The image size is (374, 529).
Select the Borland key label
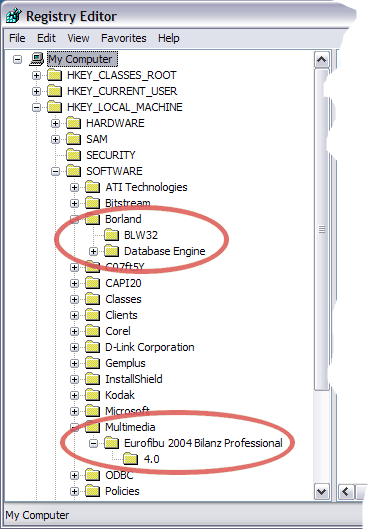pyautogui.click(x=123, y=219)
